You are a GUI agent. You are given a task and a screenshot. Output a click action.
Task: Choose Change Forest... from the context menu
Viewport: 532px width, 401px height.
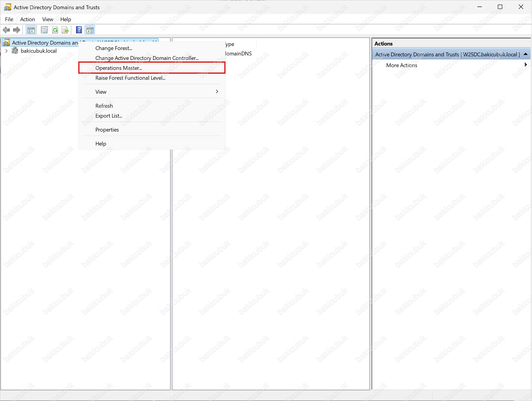tap(152, 48)
